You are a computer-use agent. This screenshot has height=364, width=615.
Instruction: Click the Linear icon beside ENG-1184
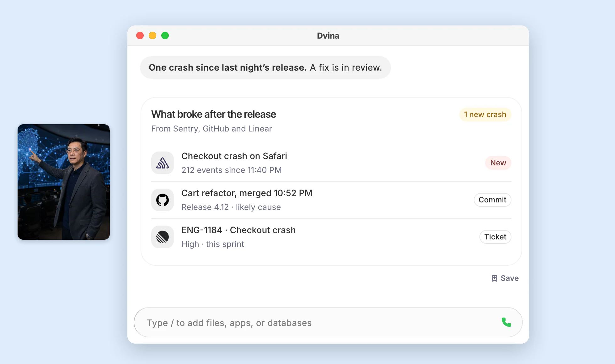163,237
